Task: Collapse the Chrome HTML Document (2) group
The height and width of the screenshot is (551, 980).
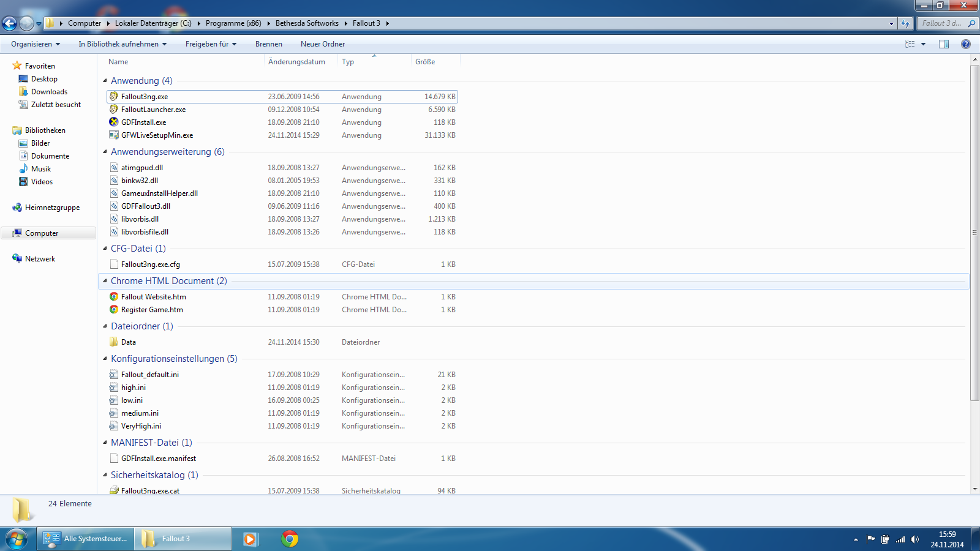Action: [x=105, y=280]
